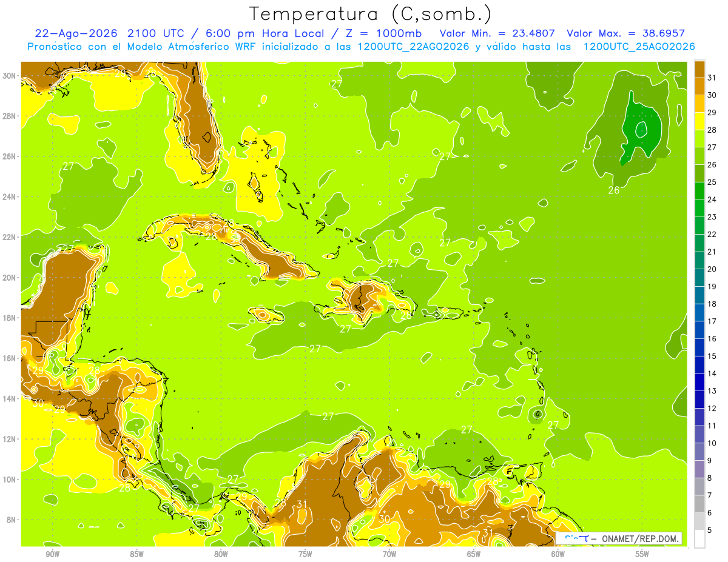Screen dimensions: 728x562
Task: Click the "60W" longitude axis label
Action: click(x=558, y=554)
